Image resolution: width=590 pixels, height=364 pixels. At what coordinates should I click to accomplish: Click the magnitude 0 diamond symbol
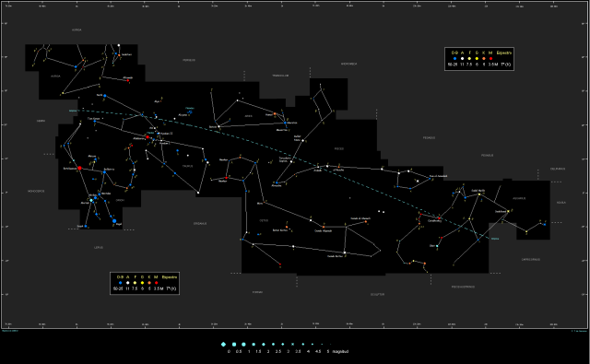point(223,344)
